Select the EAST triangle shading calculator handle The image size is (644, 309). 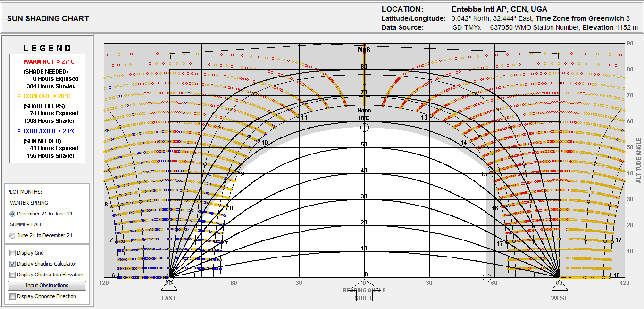click(168, 286)
